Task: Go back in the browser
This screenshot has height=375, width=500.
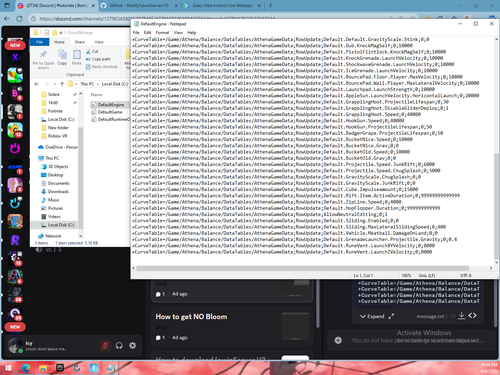Action: point(7,19)
